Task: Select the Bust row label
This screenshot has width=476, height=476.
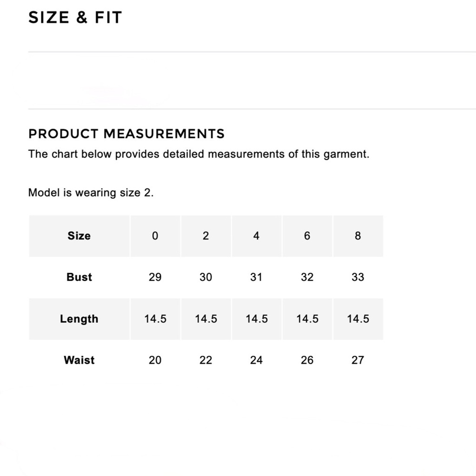Action: click(x=79, y=277)
